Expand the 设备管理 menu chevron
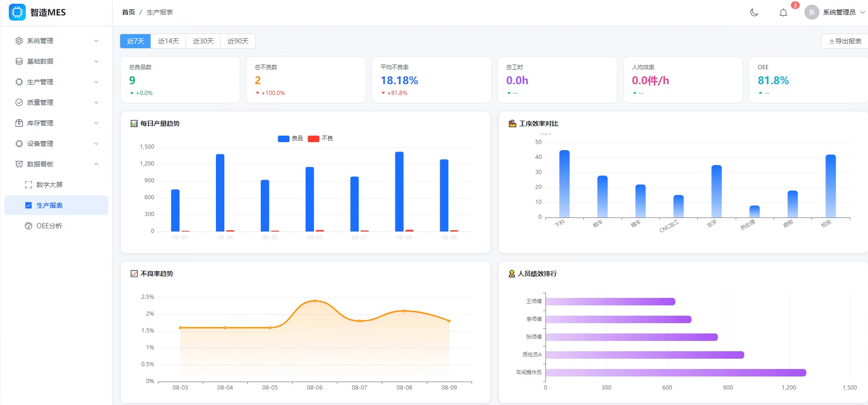868x405 pixels. [x=96, y=144]
